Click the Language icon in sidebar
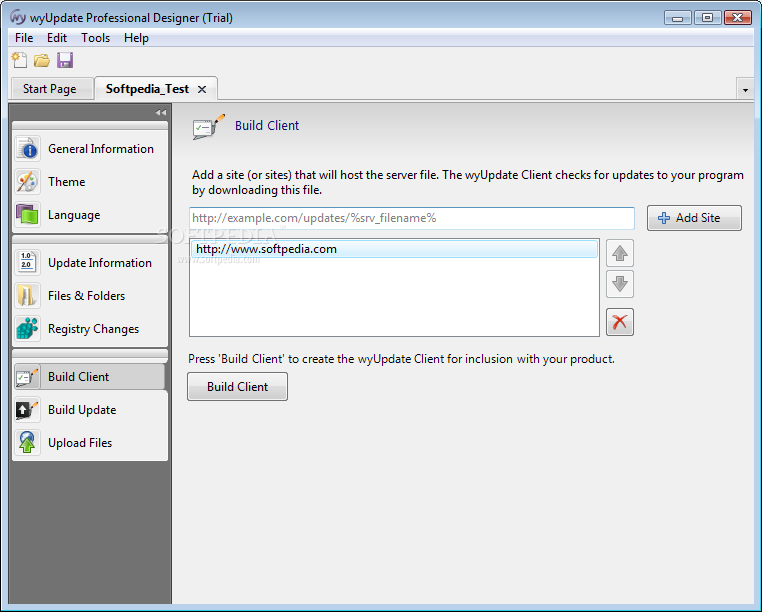762x612 pixels. (27, 215)
